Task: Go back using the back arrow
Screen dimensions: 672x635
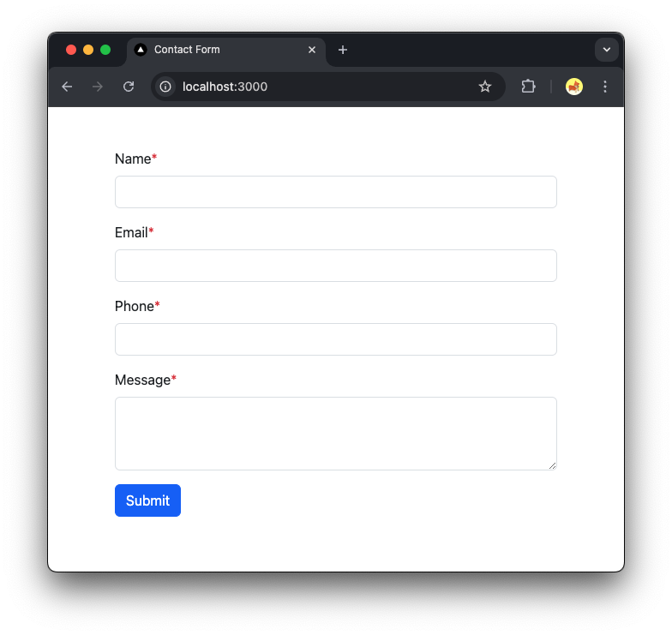Action: click(67, 87)
